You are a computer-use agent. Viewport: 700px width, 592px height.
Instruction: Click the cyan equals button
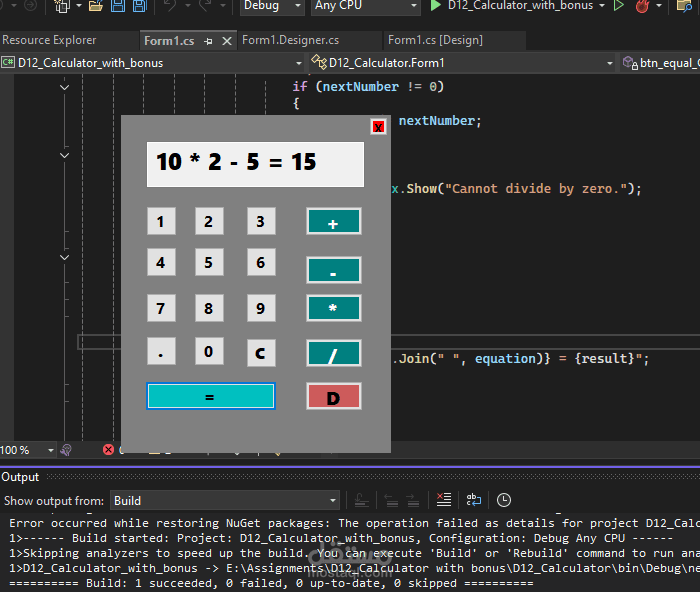211,396
